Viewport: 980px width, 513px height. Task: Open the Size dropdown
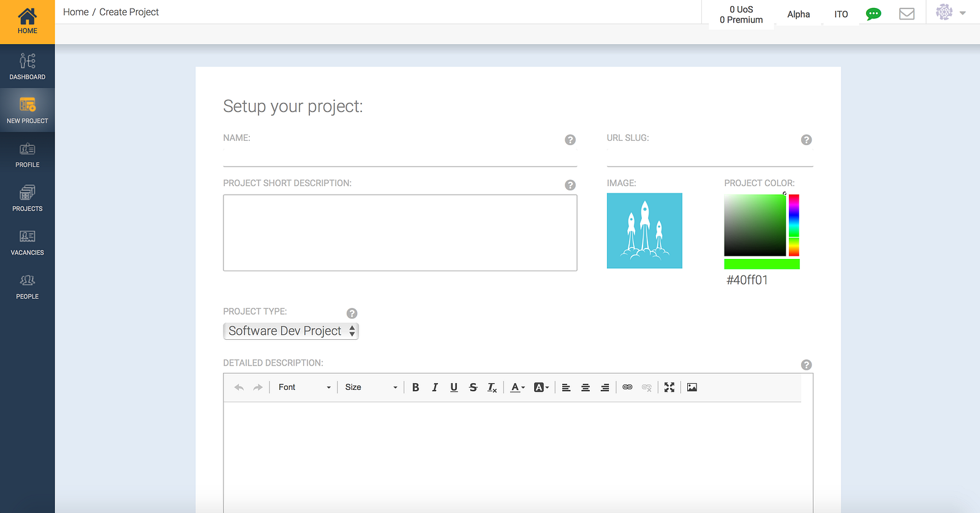pyautogui.click(x=371, y=388)
